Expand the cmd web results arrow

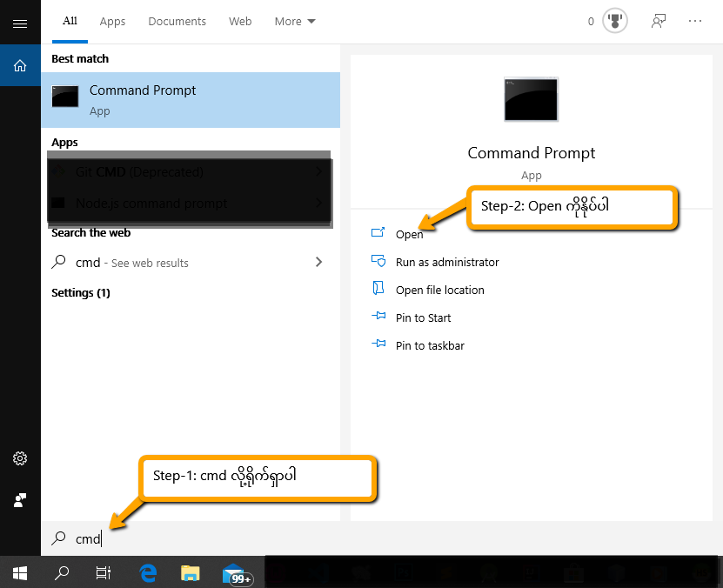[x=318, y=262]
